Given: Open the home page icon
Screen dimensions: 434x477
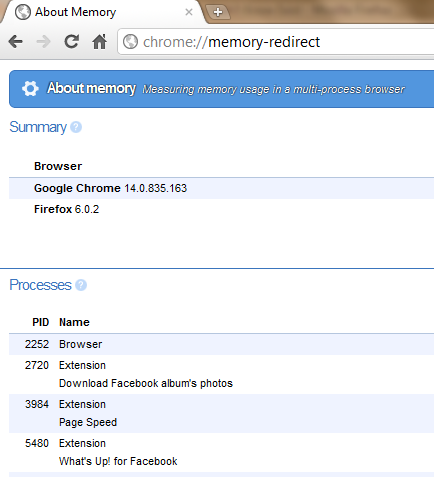Looking at the screenshot, I should click(99, 42).
